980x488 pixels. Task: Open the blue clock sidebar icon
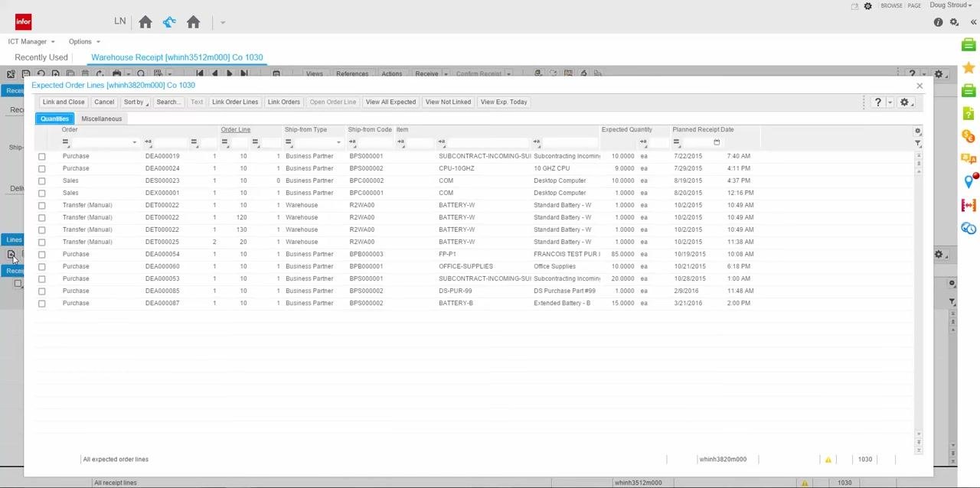969,228
